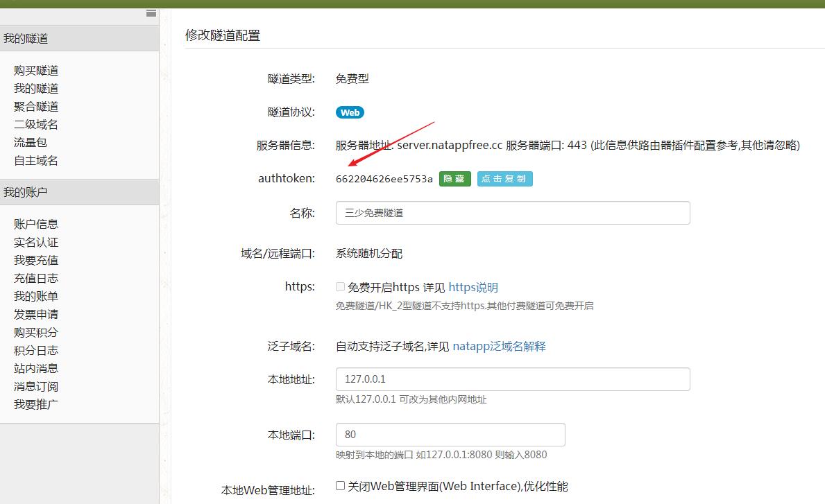
Task: Select 聚合隧道 from the sidebar
Action: (x=35, y=106)
